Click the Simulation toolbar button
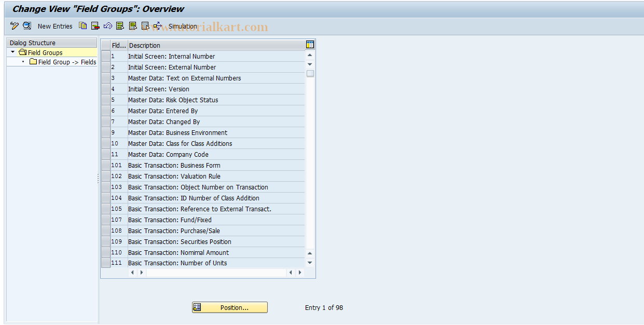 [183, 26]
